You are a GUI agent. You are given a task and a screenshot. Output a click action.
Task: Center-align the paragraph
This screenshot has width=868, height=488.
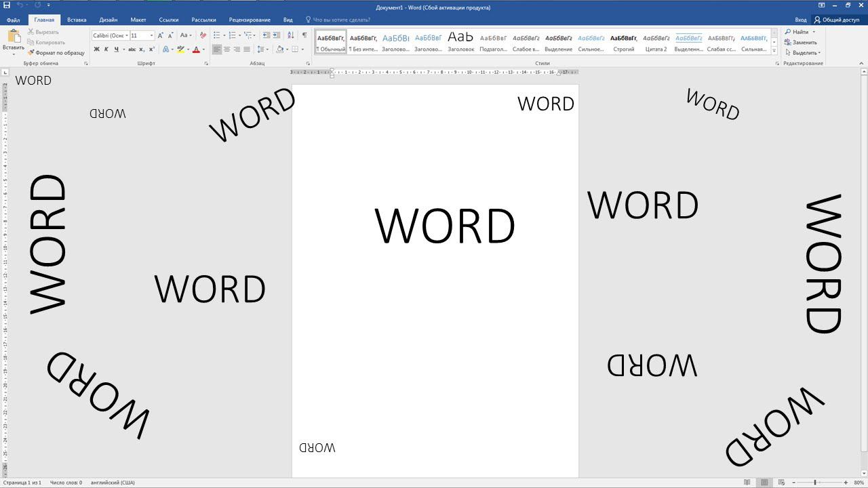[227, 49]
